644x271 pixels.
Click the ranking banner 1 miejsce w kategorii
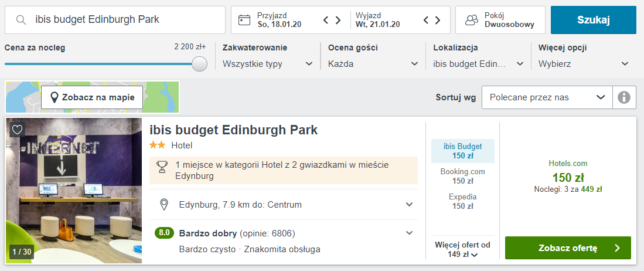(x=284, y=170)
